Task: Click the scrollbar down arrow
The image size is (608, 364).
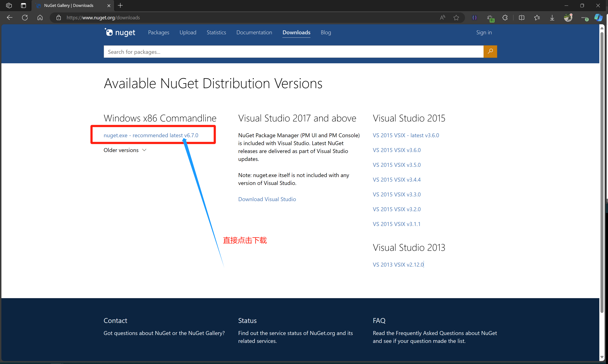Action: tap(602, 357)
